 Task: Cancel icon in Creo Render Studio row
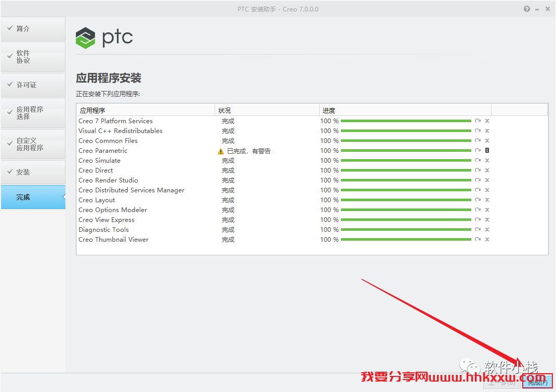pos(487,180)
